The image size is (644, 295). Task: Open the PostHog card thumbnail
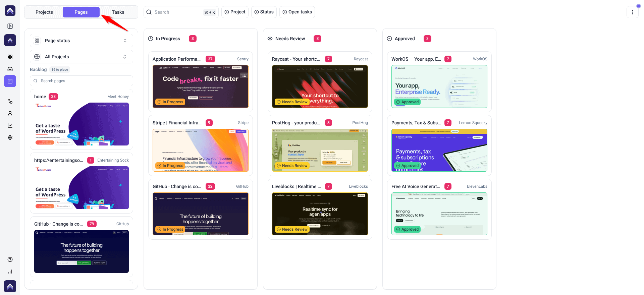coord(320,150)
